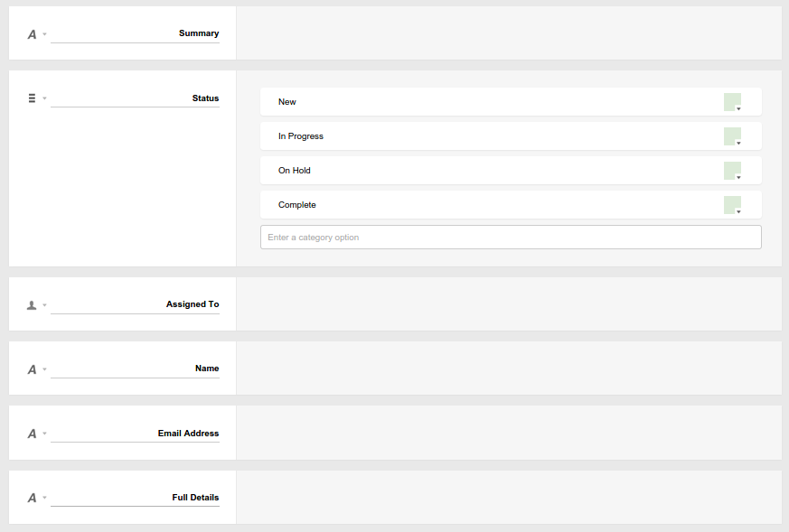Edit the Summary field label
Image resolution: width=789 pixels, height=532 pixels.
135,33
